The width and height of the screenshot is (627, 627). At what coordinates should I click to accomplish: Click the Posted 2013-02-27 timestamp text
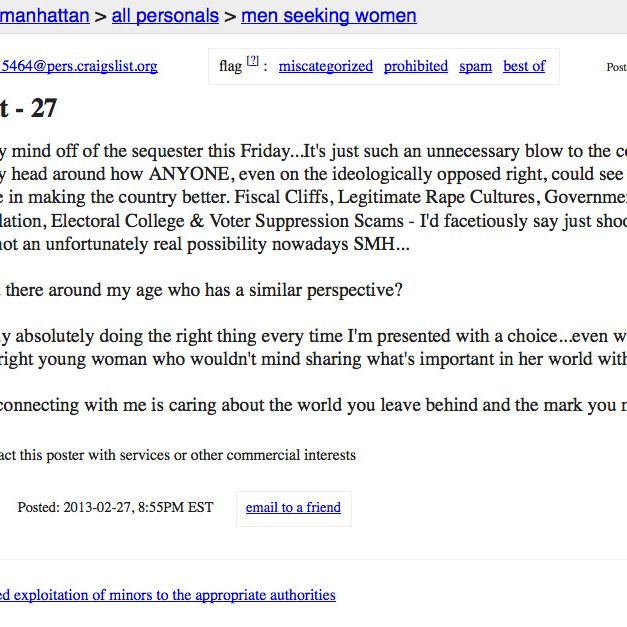point(115,507)
